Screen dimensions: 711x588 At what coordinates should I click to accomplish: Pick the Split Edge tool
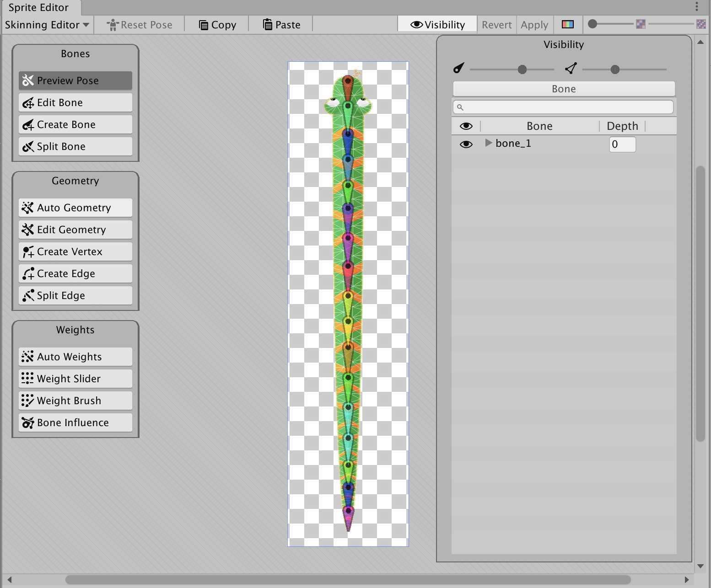click(75, 295)
